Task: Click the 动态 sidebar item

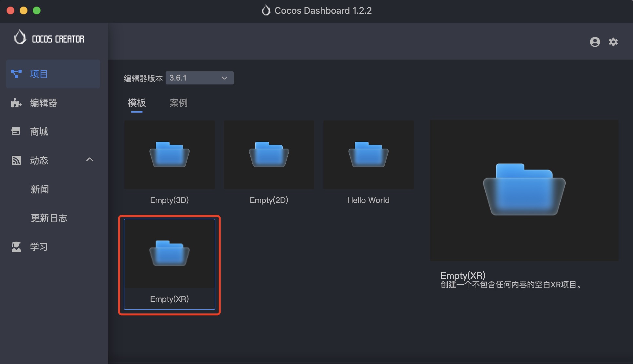Action: point(53,160)
